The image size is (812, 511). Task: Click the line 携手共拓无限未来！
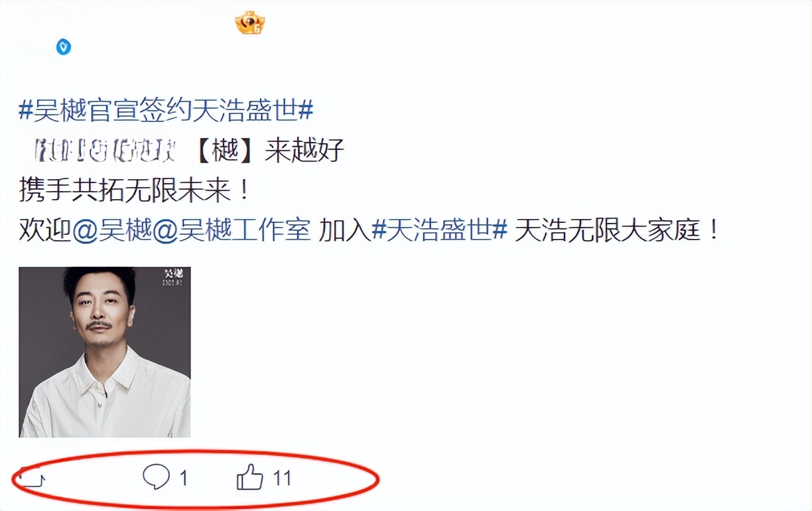tap(136, 191)
